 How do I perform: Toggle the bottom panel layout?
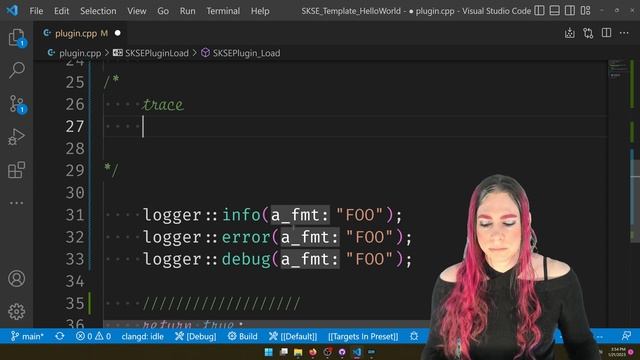click(x=554, y=11)
